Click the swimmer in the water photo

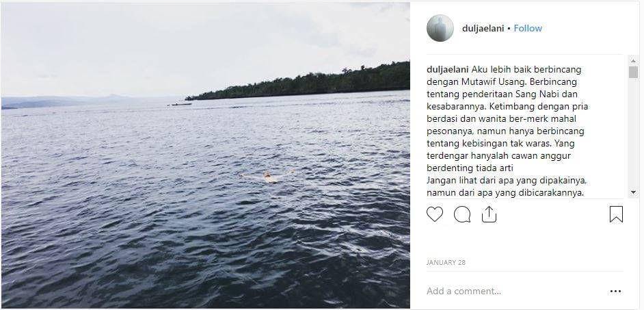coord(268,177)
